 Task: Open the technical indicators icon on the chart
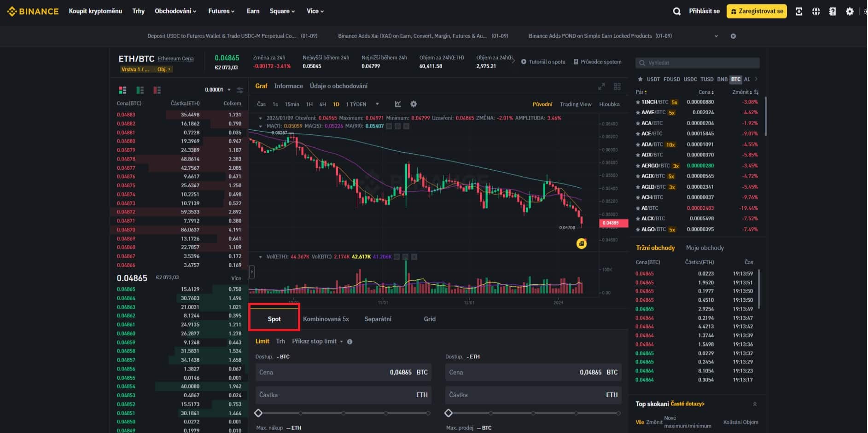398,104
